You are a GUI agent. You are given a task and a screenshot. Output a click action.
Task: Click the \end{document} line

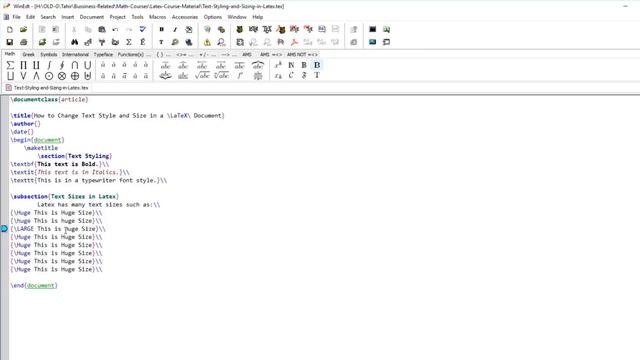[x=34, y=285]
